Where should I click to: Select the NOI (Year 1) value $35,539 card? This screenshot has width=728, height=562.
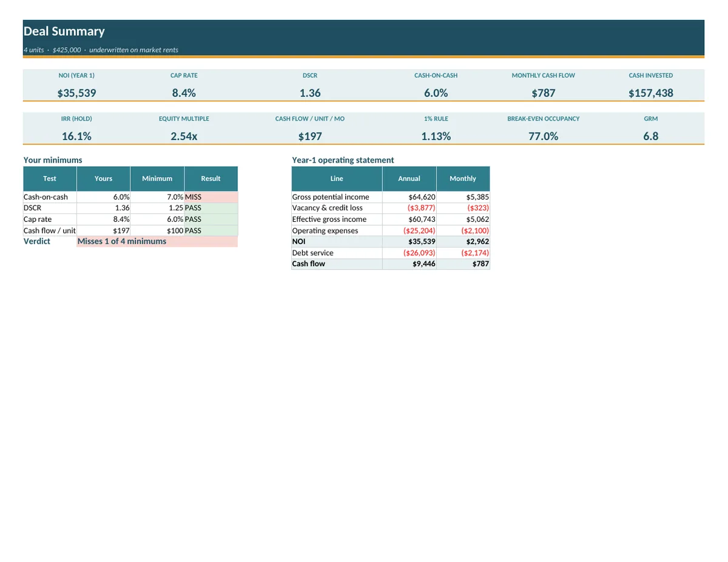pos(76,93)
